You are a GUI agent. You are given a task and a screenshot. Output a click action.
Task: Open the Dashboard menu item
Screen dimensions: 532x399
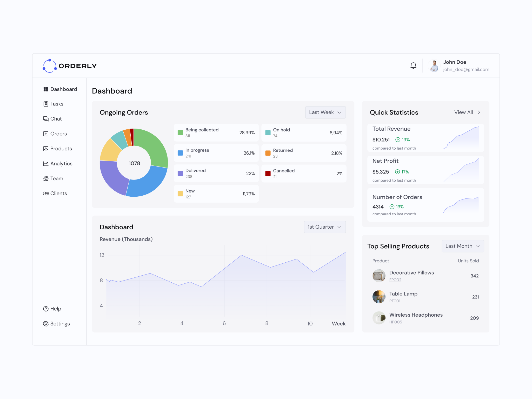click(x=64, y=89)
